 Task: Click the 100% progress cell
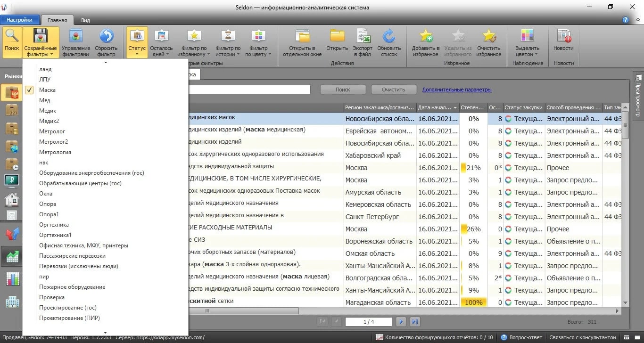tap(473, 302)
